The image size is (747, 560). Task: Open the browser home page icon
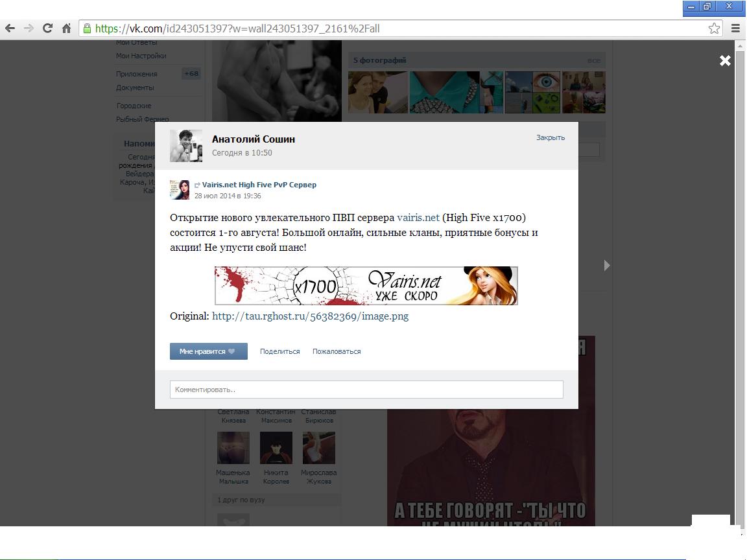coord(66,29)
